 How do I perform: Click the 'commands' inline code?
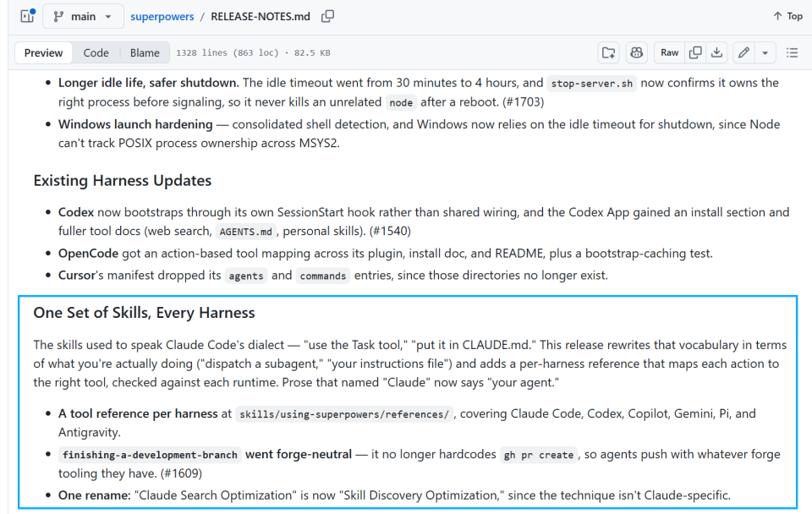point(322,276)
